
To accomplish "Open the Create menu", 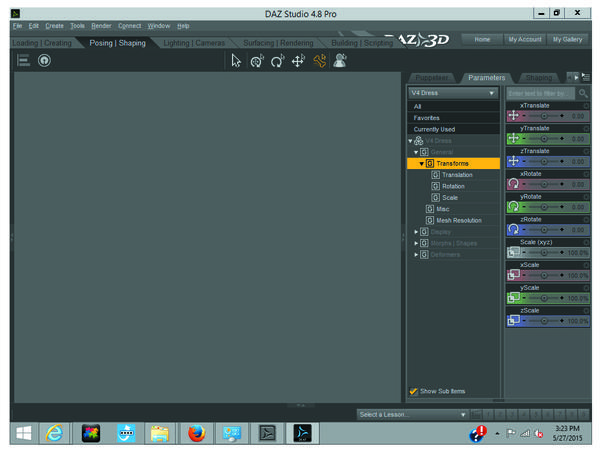I will tap(54, 26).
